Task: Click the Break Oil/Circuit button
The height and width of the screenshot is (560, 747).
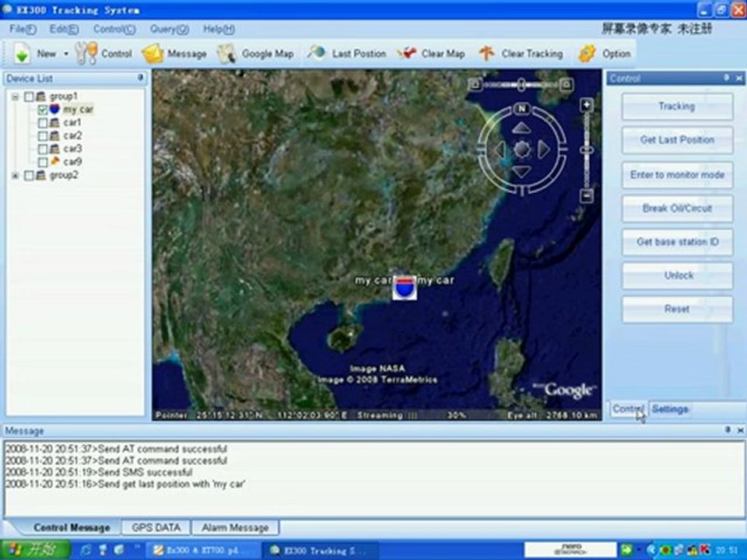Action: coord(677,208)
